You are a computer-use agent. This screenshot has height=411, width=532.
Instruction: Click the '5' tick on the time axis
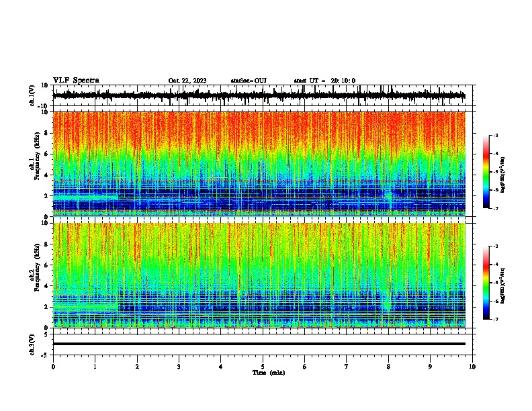pyautogui.click(x=263, y=367)
